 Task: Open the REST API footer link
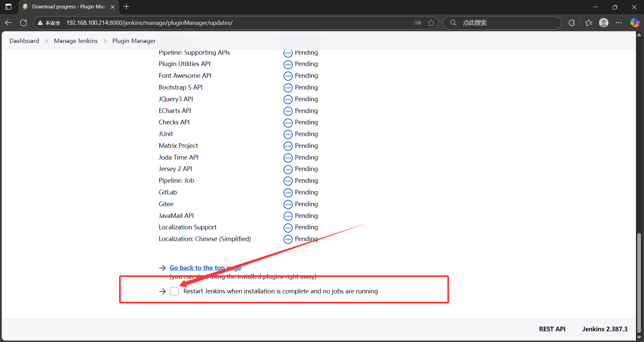[552, 329]
